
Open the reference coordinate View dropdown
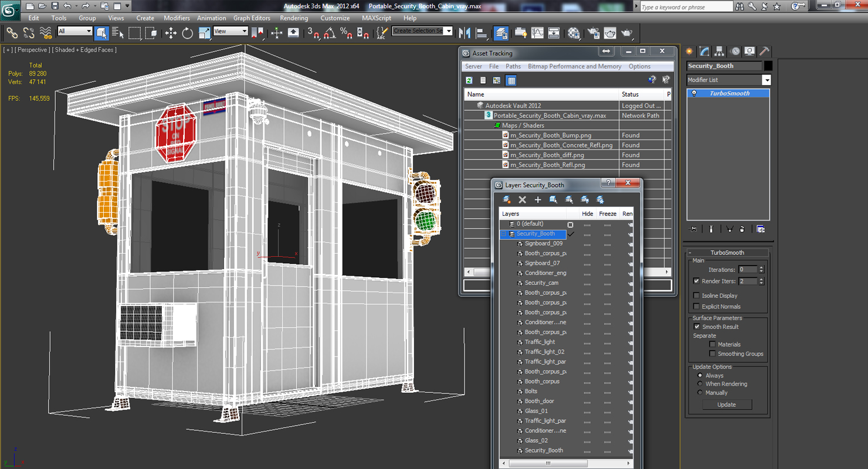[x=230, y=31]
